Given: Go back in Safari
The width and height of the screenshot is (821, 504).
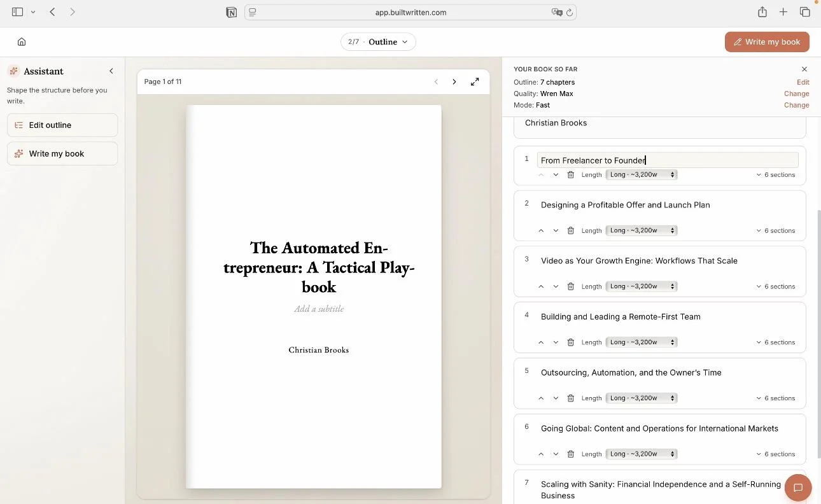Looking at the screenshot, I should click(x=53, y=12).
